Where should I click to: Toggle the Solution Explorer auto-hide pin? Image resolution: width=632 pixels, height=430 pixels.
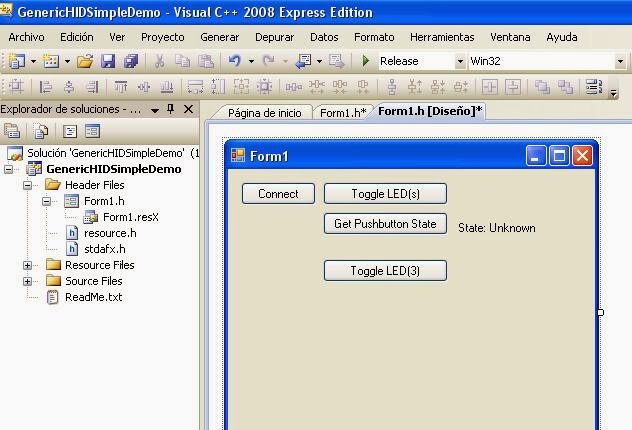pos(170,109)
